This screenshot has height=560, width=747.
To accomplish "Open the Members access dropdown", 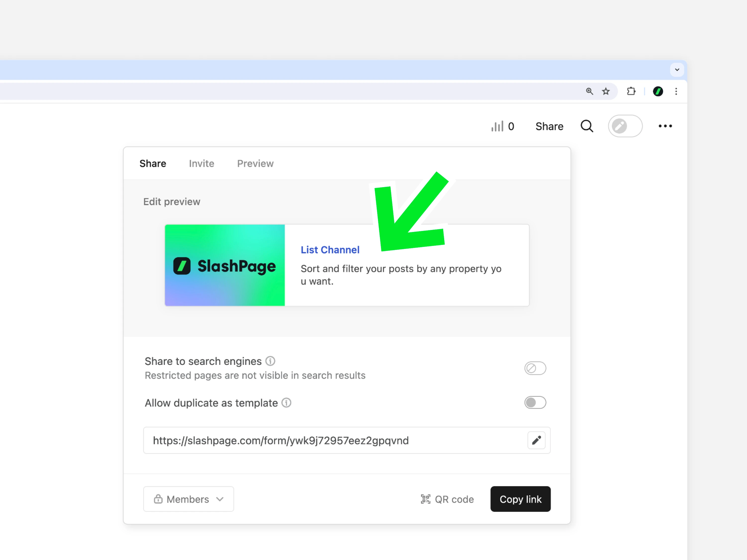I will click(x=188, y=499).
